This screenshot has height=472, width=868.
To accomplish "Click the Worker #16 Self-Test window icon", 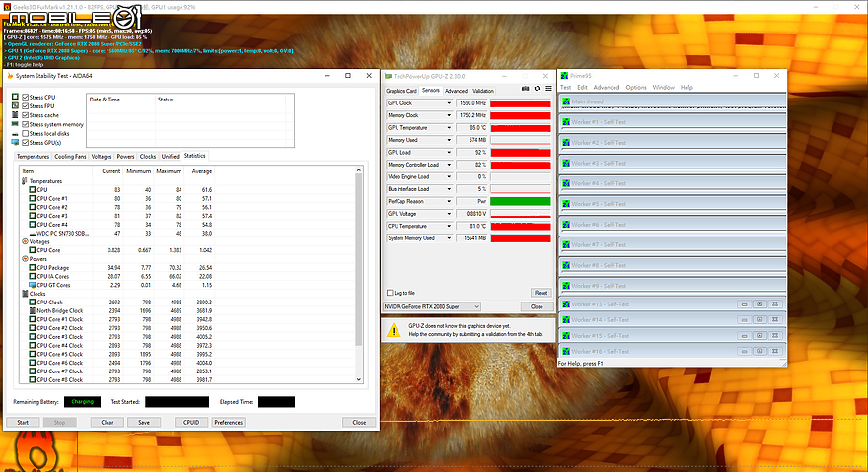I will coord(566,352).
